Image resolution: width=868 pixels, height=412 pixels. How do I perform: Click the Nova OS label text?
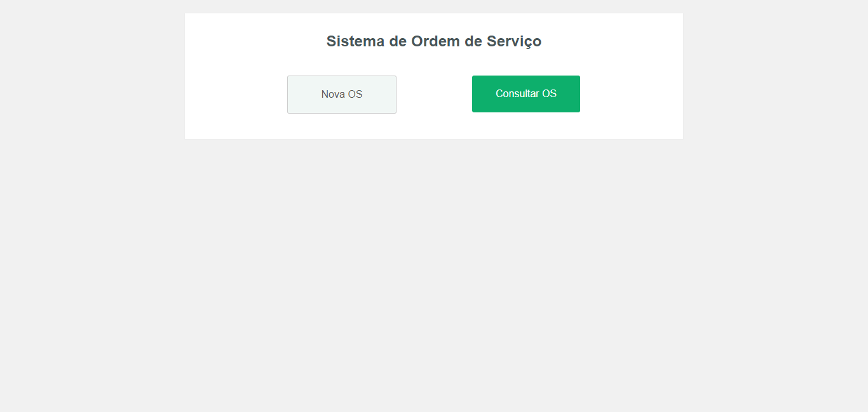pyautogui.click(x=342, y=95)
